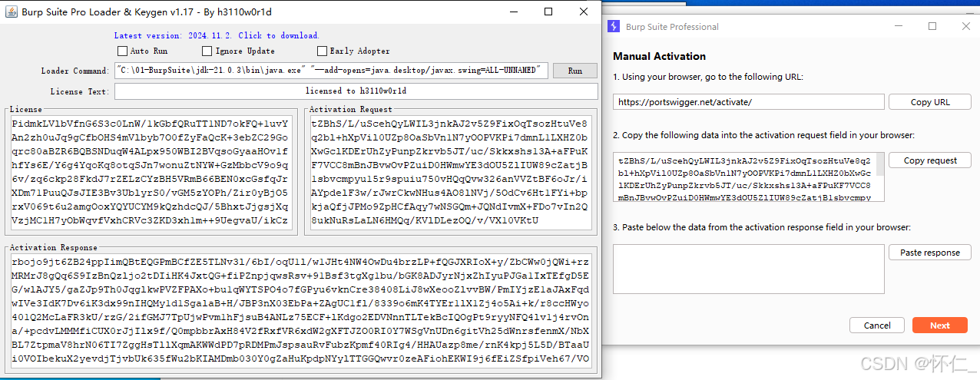
Task: Click the Activation Request group label
Action: (x=350, y=110)
